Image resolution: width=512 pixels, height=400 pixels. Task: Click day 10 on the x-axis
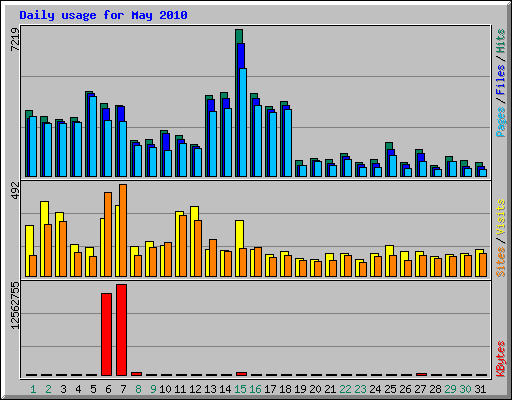point(165,389)
